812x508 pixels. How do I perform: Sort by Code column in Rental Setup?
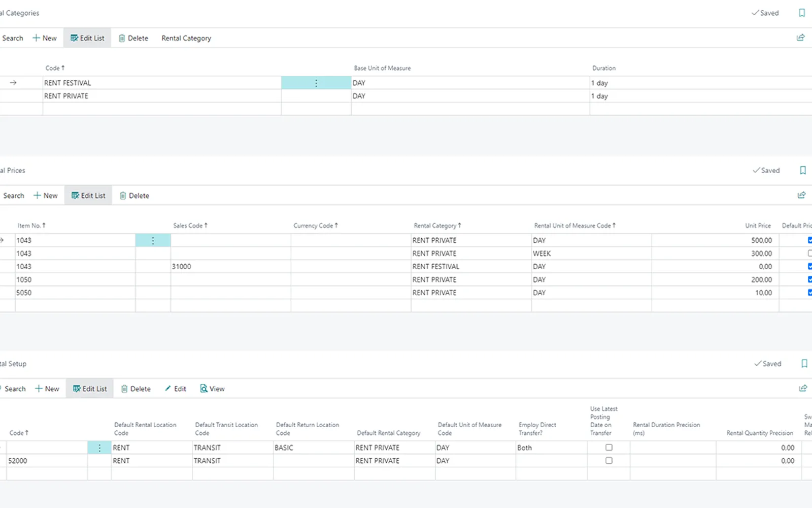tap(19, 433)
